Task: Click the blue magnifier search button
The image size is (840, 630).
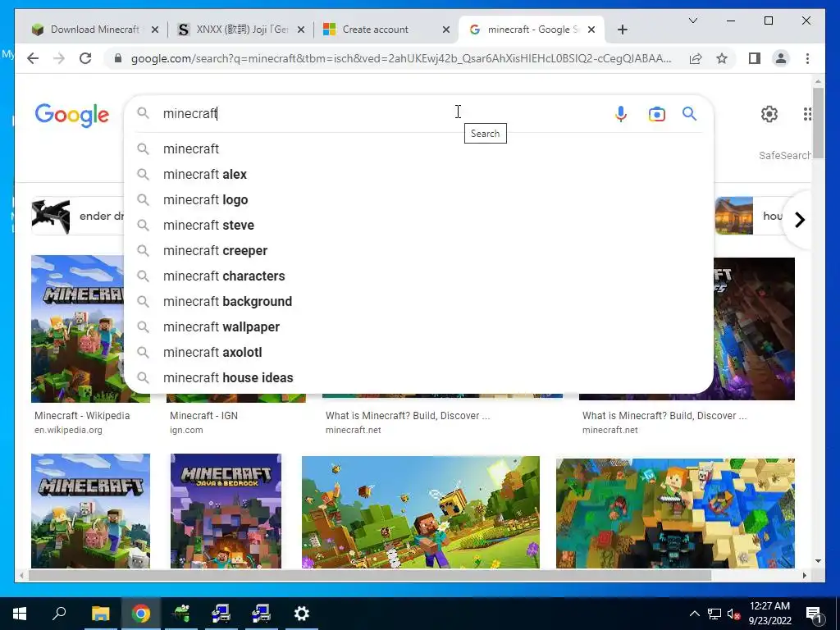Action: click(x=689, y=113)
